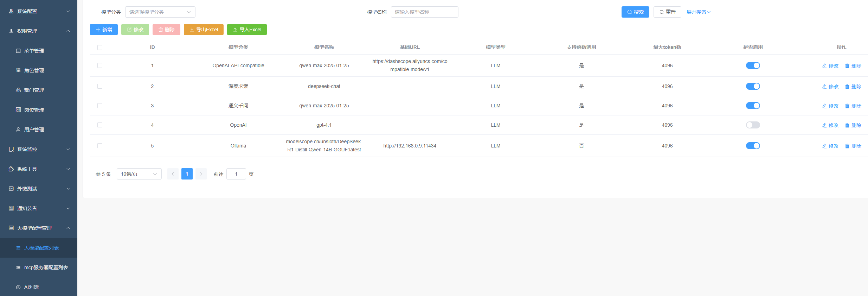Disable the 是否启用 switch for Ollama row
The height and width of the screenshot is (296, 868).
coord(753,146)
